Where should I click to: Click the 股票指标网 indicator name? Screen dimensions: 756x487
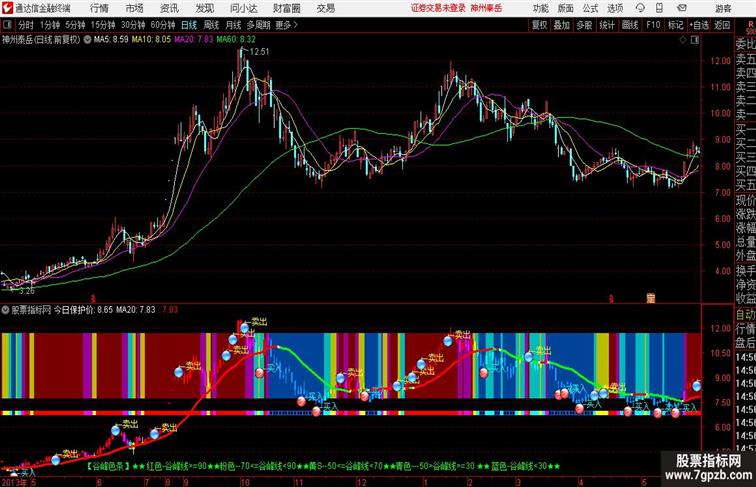tap(31, 310)
